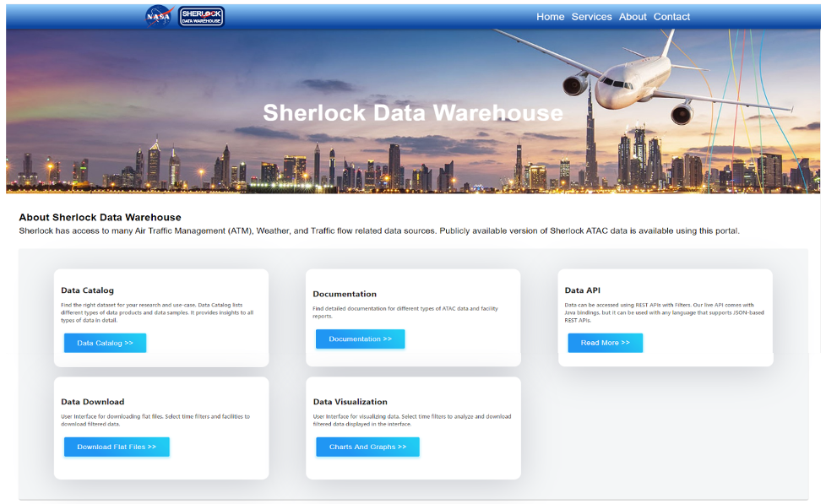Select the Documentation card heading

[x=345, y=294]
